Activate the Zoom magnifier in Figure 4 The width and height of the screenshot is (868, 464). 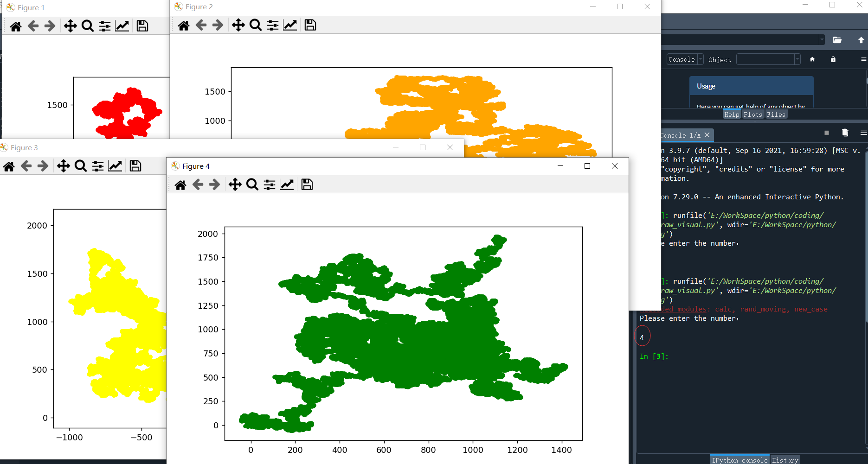(252, 184)
